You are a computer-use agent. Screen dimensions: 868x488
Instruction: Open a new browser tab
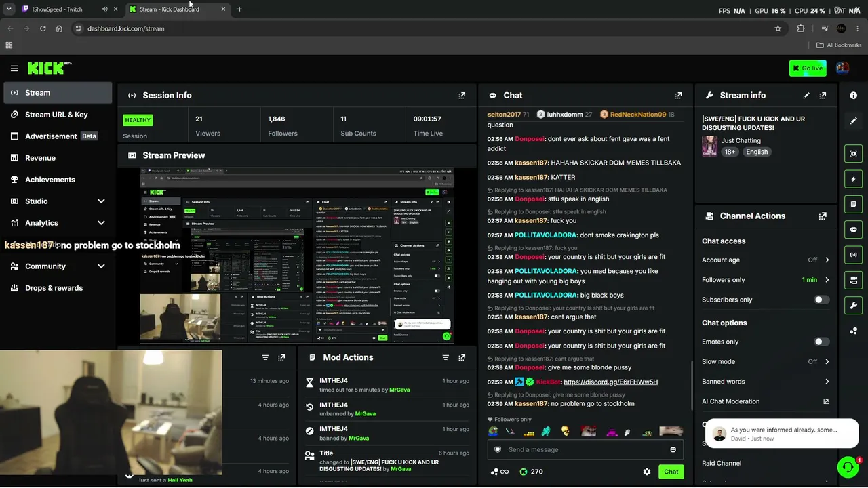[239, 9]
